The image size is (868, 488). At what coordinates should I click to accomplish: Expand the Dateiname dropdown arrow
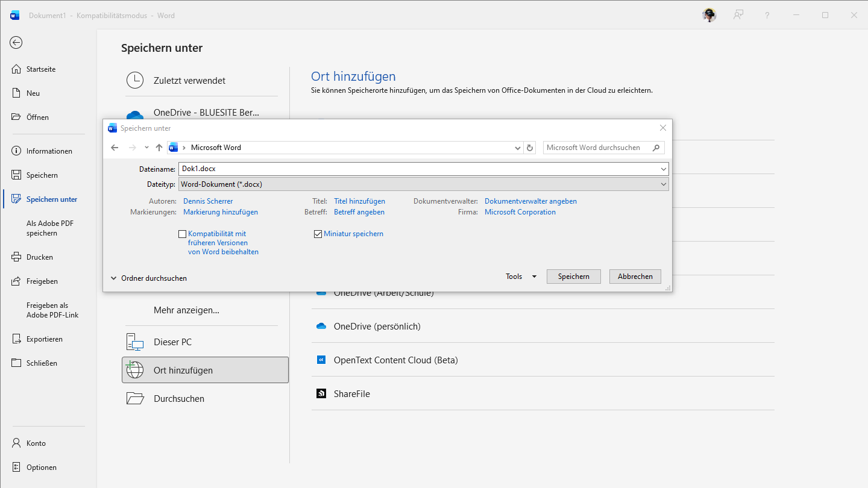point(663,169)
